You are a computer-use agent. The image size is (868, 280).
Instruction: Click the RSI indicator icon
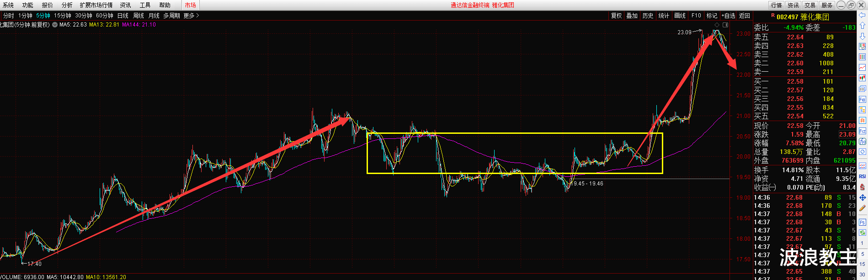[x=862, y=176]
